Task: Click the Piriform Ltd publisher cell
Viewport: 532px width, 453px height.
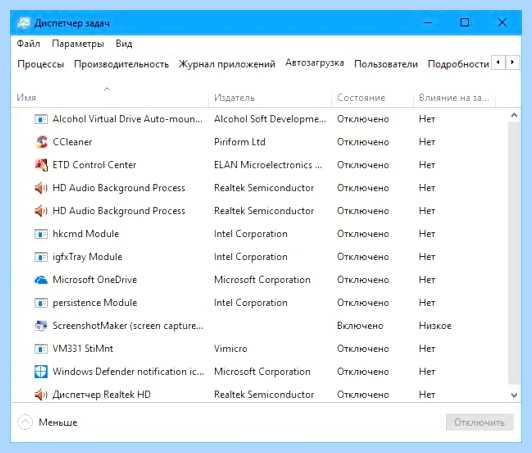Action: [240, 142]
